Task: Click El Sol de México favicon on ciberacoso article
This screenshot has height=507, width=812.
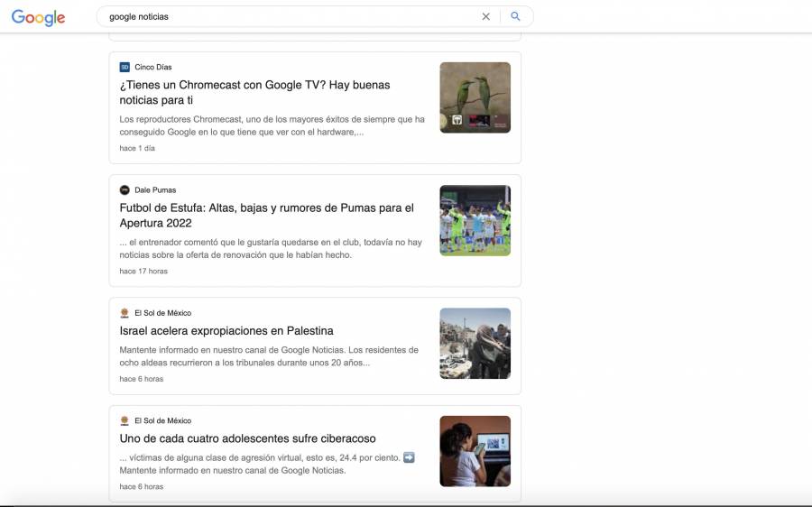Action: 125,420
